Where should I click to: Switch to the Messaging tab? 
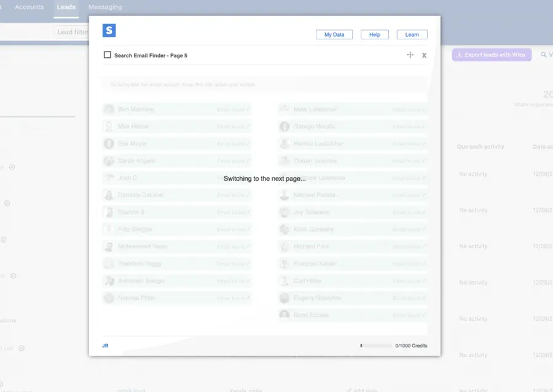tap(105, 7)
